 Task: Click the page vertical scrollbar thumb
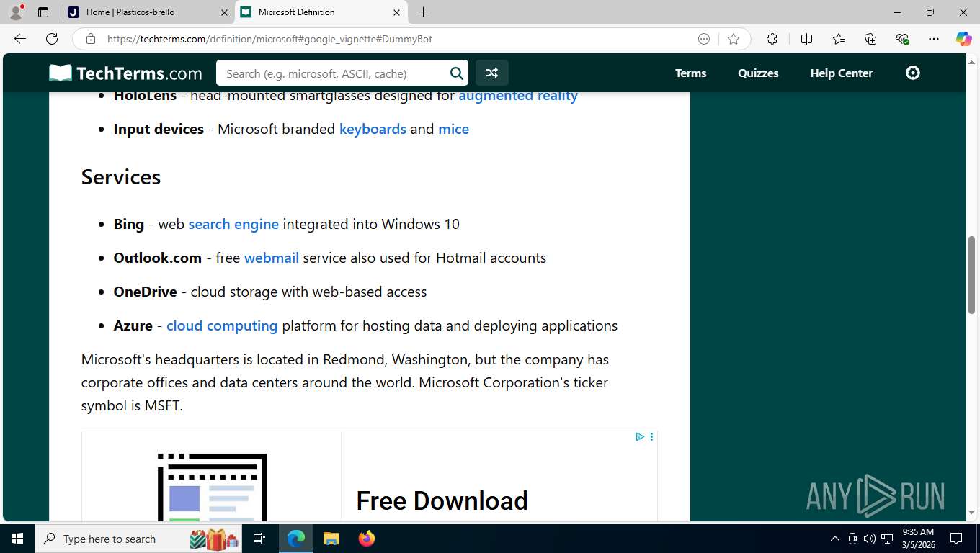(971, 274)
